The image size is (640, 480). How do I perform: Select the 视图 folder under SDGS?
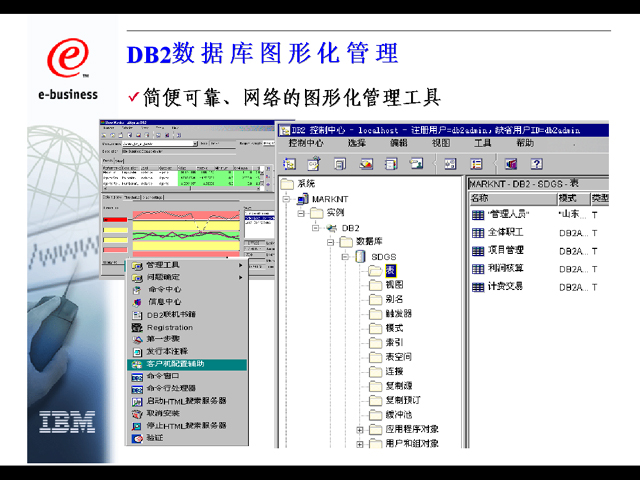click(386, 285)
